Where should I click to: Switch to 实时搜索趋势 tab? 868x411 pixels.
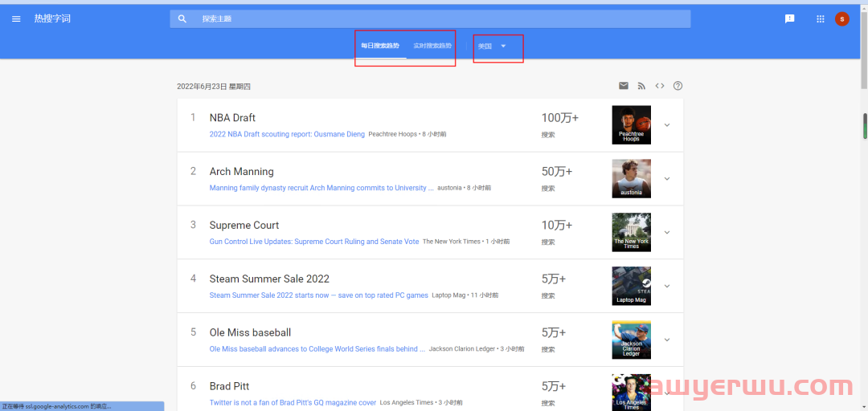pyautogui.click(x=432, y=46)
